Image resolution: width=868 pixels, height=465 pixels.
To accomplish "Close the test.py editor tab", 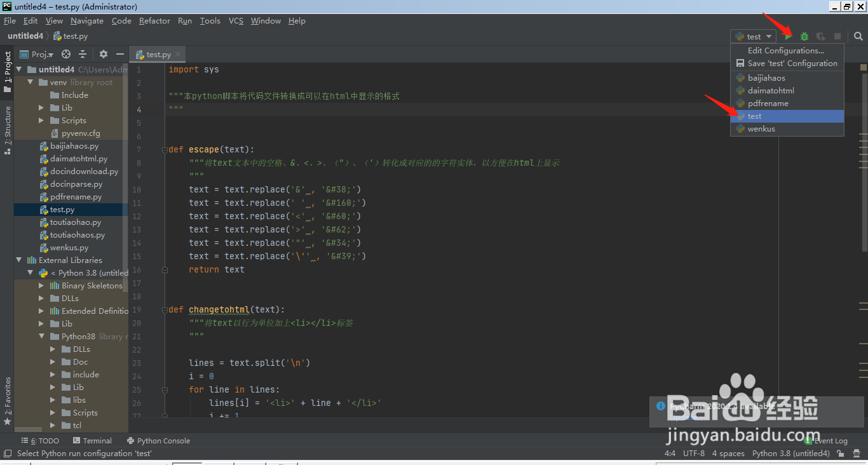I will [179, 55].
